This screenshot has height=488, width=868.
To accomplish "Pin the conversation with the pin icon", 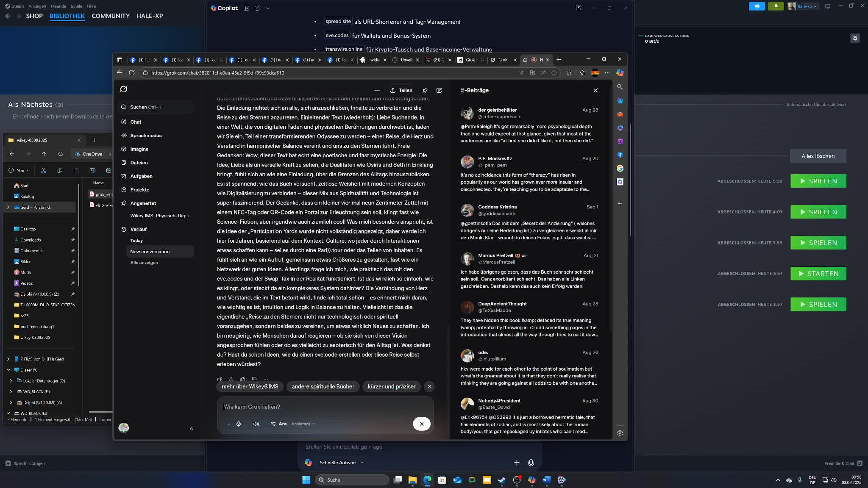I will pos(425,90).
